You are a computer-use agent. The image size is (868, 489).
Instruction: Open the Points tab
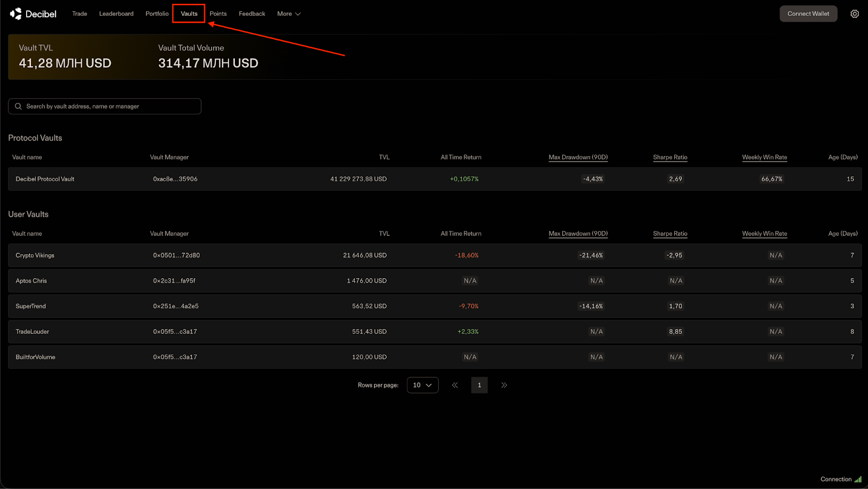tap(218, 14)
